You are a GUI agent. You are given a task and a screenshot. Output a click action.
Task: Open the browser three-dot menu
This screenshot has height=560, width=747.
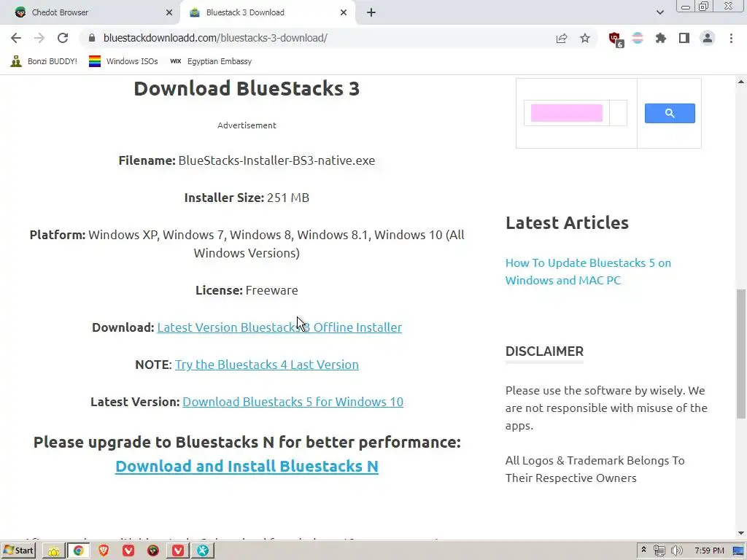[731, 38]
